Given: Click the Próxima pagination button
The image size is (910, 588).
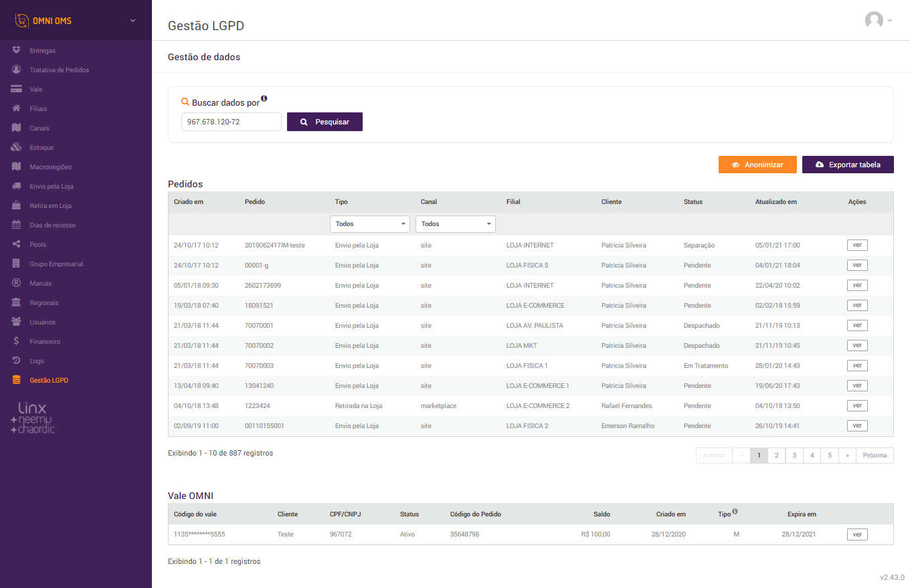Looking at the screenshot, I should [x=875, y=456].
